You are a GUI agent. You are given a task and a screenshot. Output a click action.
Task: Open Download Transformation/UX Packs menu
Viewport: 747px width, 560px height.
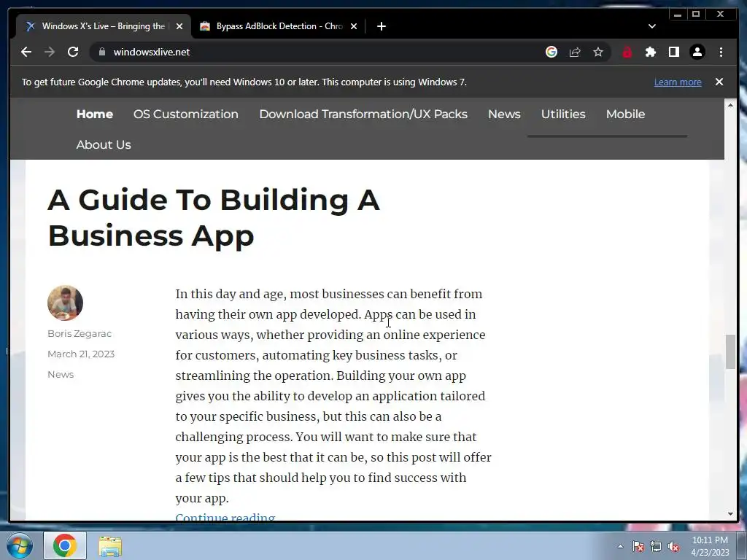(x=363, y=114)
